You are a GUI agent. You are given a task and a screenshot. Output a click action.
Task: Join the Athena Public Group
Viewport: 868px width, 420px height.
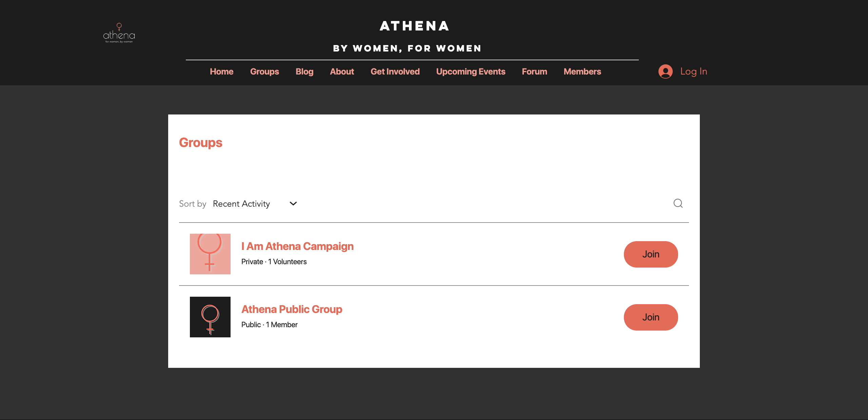click(651, 317)
